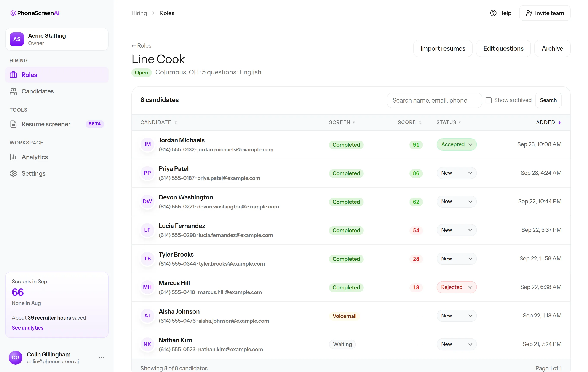Archive the Line Cook role
Viewport: 588px width, 372px height.
click(x=552, y=48)
